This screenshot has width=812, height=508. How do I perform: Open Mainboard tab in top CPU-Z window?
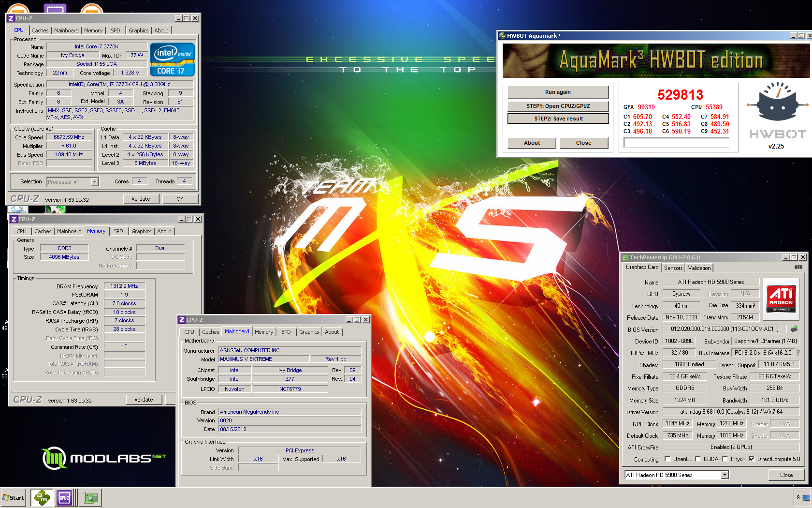pos(66,30)
